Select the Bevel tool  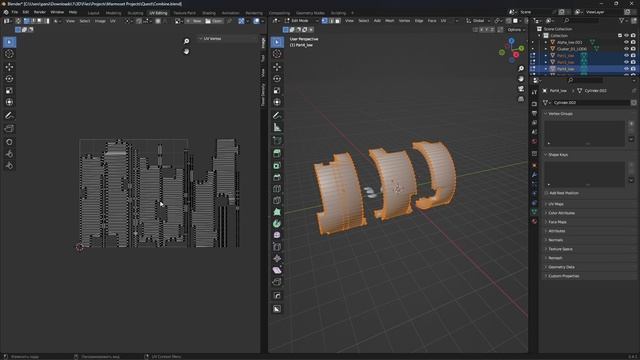pos(277,177)
